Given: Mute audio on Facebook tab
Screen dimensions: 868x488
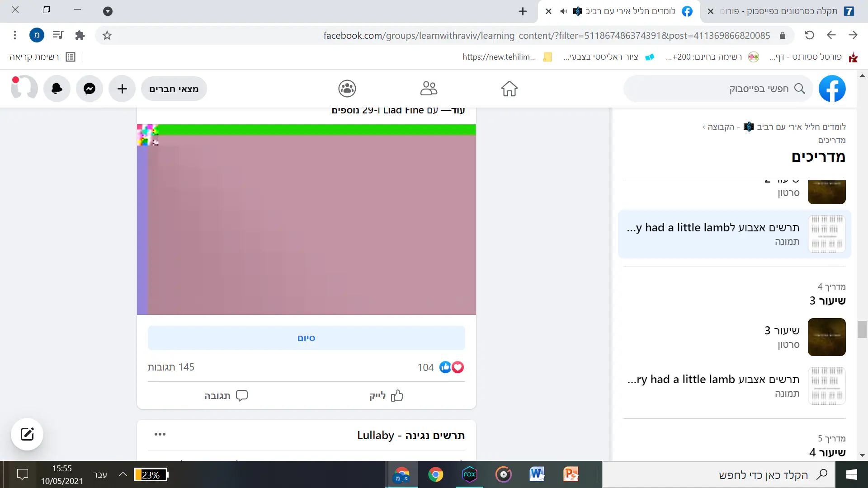Looking at the screenshot, I should pos(563,11).
